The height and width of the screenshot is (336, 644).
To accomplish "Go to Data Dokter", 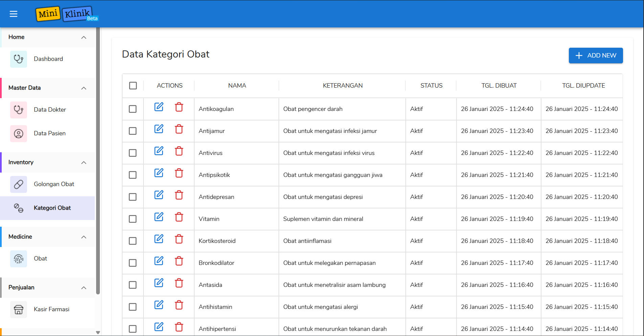I will click(48, 110).
